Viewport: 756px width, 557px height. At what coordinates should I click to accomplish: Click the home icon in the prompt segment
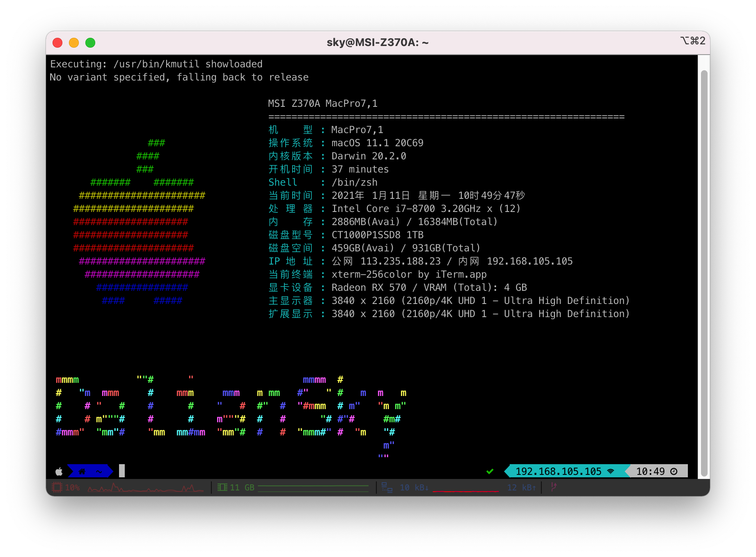82,472
